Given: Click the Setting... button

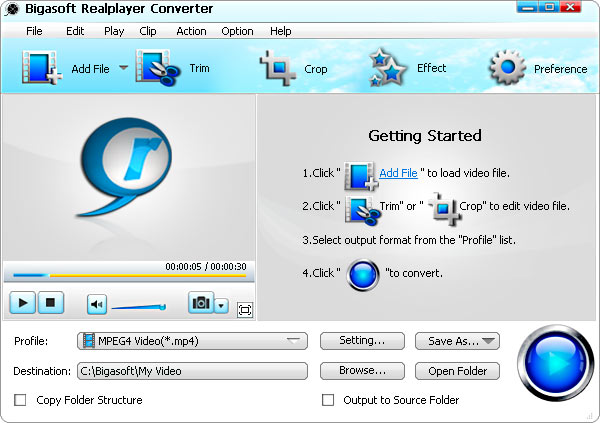Looking at the screenshot, I should click(x=362, y=341).
